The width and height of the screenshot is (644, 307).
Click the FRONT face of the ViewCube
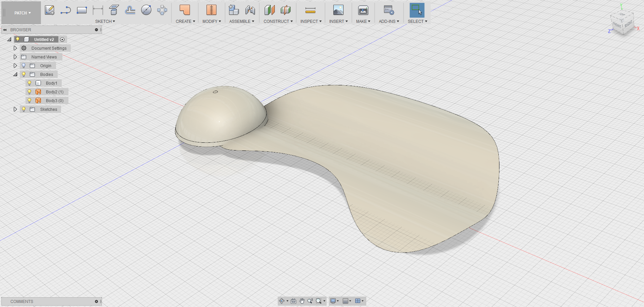pos(617,24)
